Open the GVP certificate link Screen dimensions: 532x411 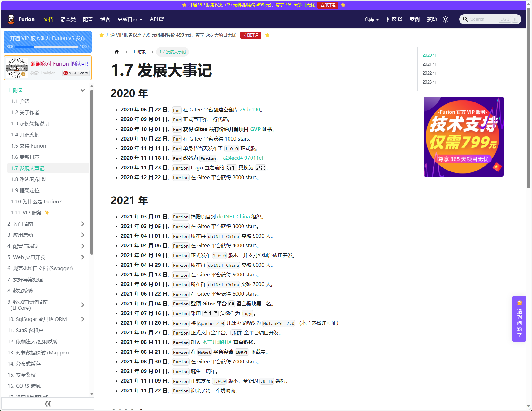click(x=255, y=129)
